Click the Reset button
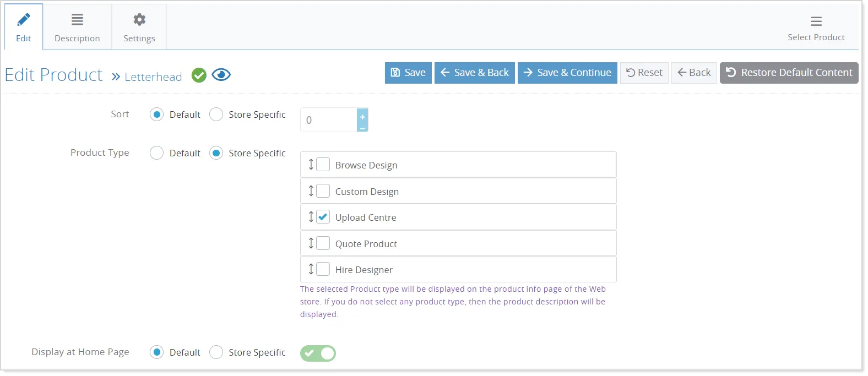868x376 pixels. [x=644, y=73]
